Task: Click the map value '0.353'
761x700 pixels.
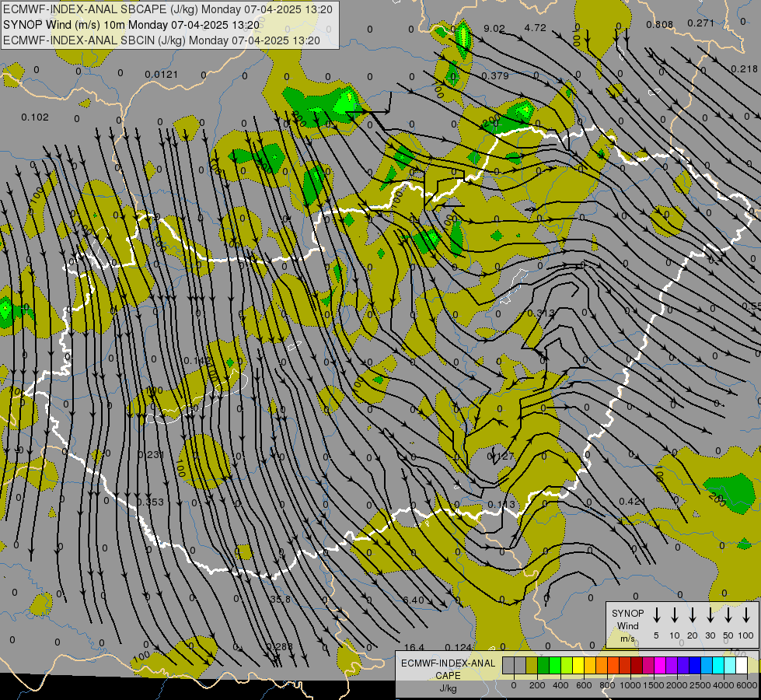Action: (x=150, y=502)
